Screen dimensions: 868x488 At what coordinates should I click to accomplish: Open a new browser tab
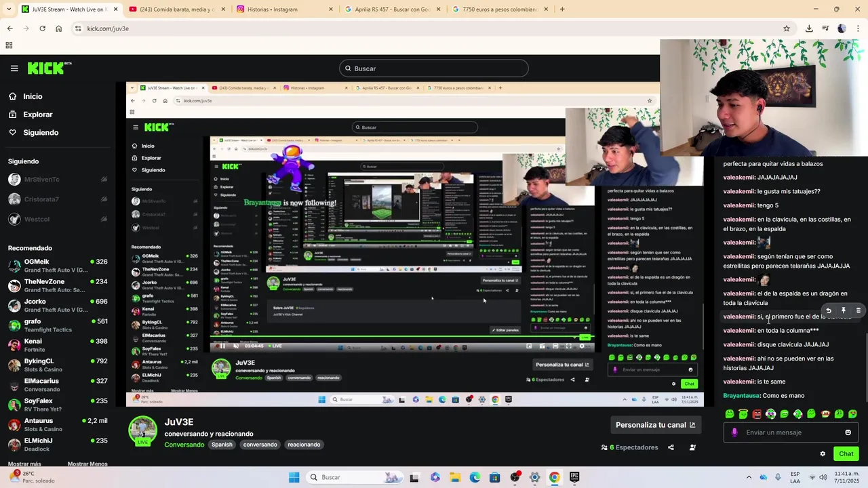(562, 9)
